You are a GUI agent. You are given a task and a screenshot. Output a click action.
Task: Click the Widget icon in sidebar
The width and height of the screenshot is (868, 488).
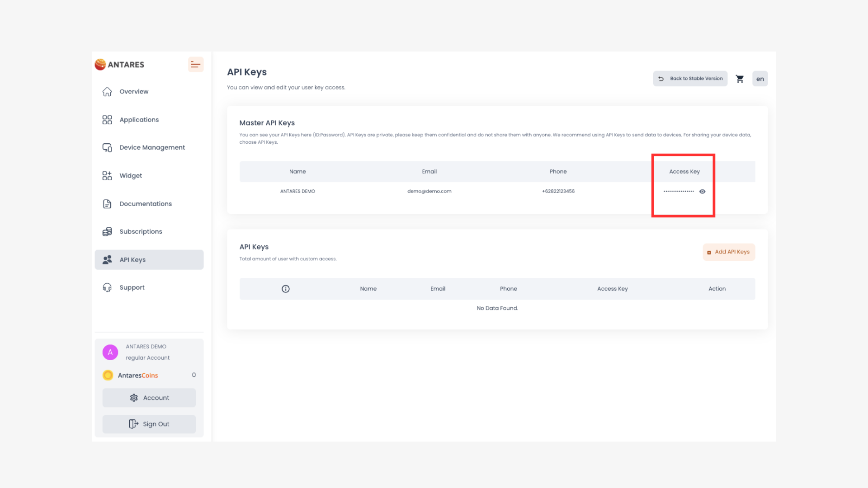pos(107,175)
